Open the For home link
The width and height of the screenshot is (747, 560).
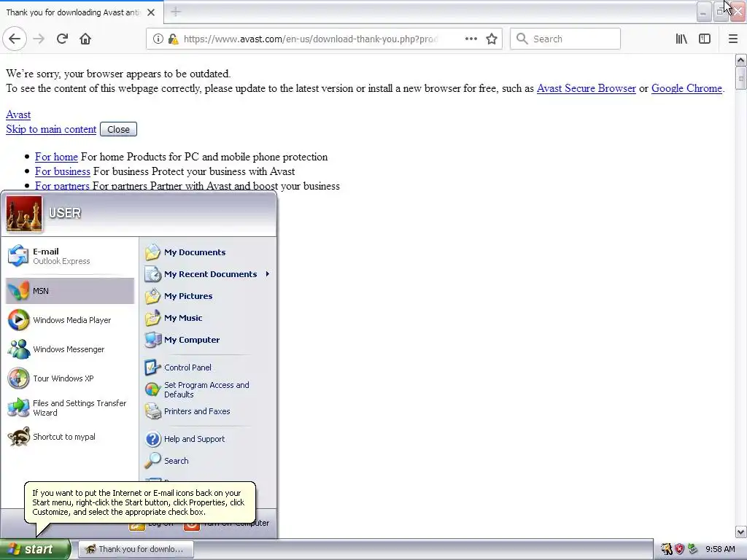[x=56, y=157]
